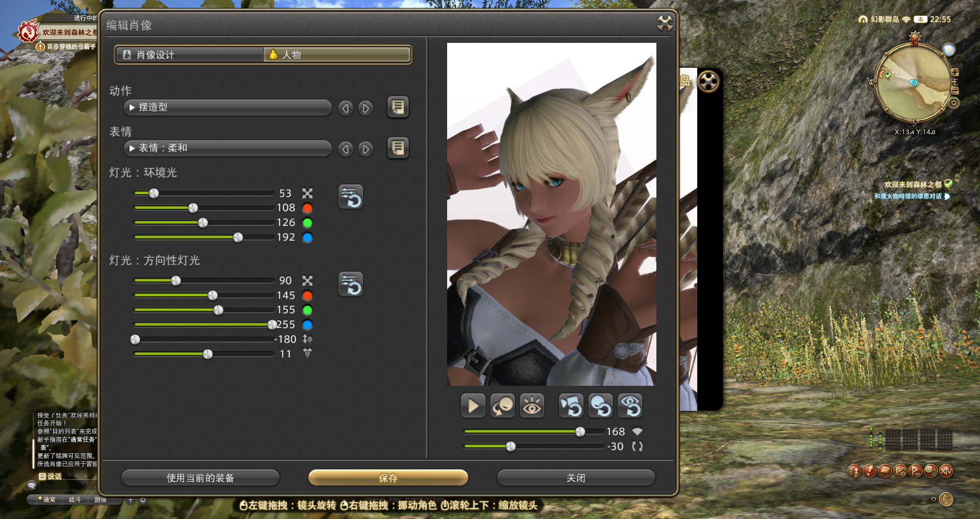Zoom out the minimap with minus button
This screenshot has width=980, height=519.
[955, 91]
